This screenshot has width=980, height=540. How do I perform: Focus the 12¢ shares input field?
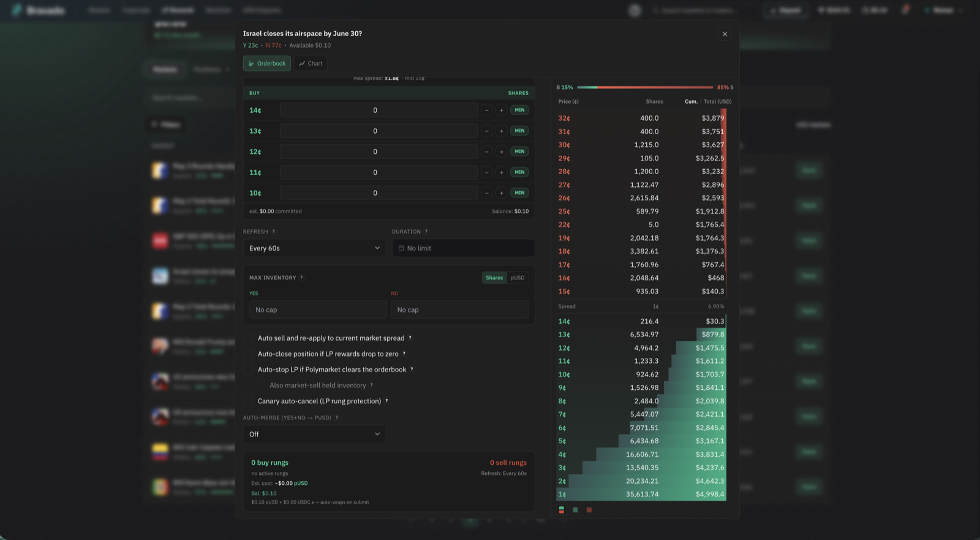click(379, 151)
